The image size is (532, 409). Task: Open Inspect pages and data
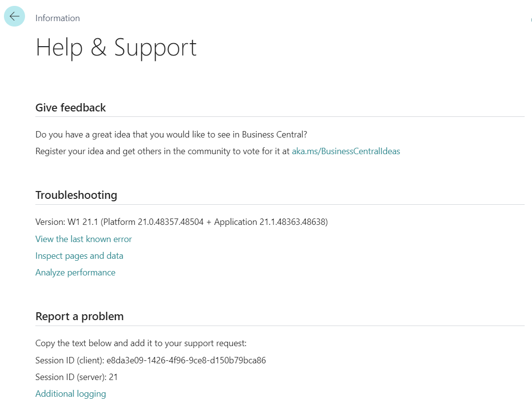(x=79, y=256)
